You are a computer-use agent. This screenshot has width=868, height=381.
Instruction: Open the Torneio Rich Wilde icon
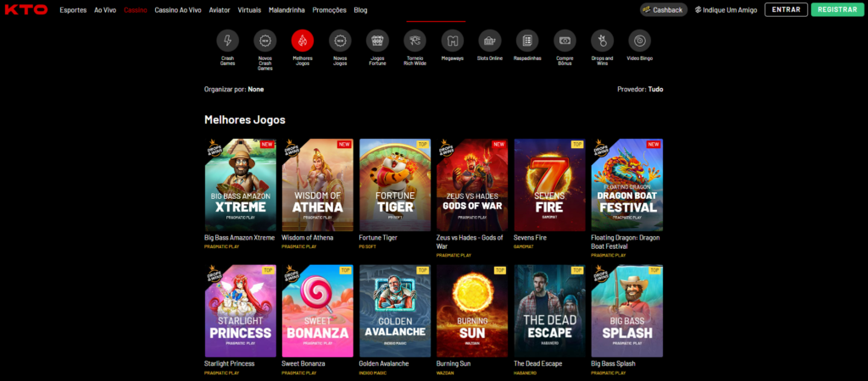click(x=415, y=41)
